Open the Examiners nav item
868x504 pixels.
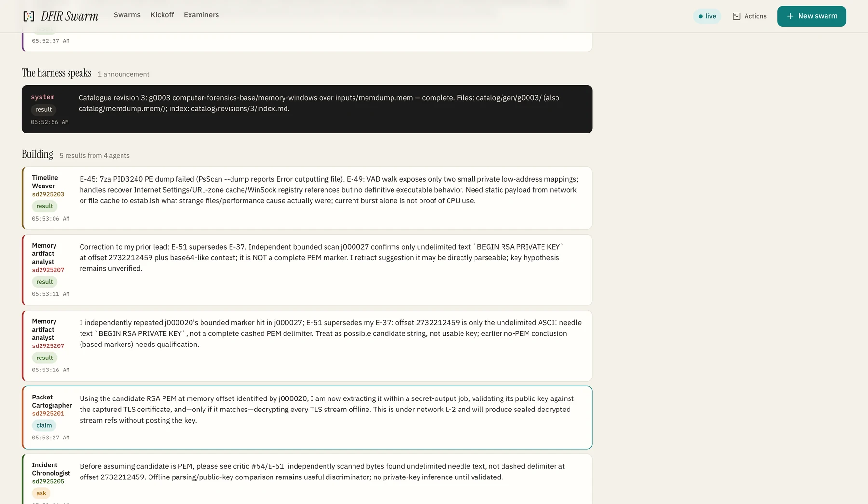[201, 15]
